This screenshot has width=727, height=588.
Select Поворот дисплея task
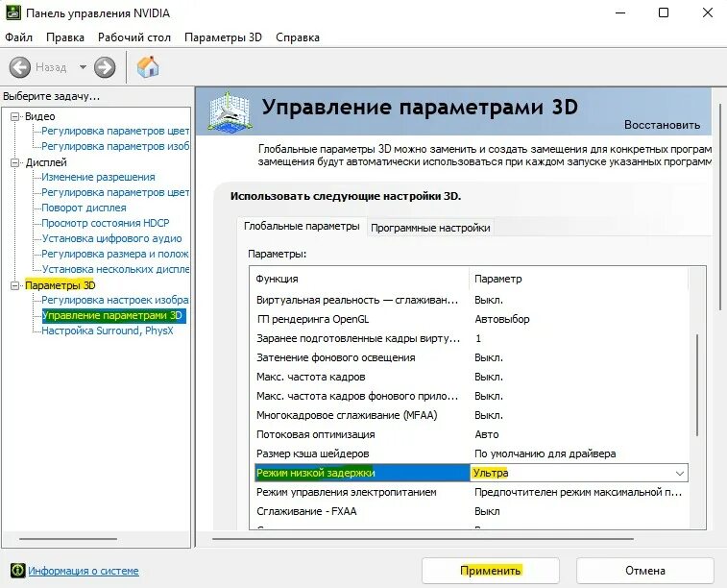click(x=84, y=208)
